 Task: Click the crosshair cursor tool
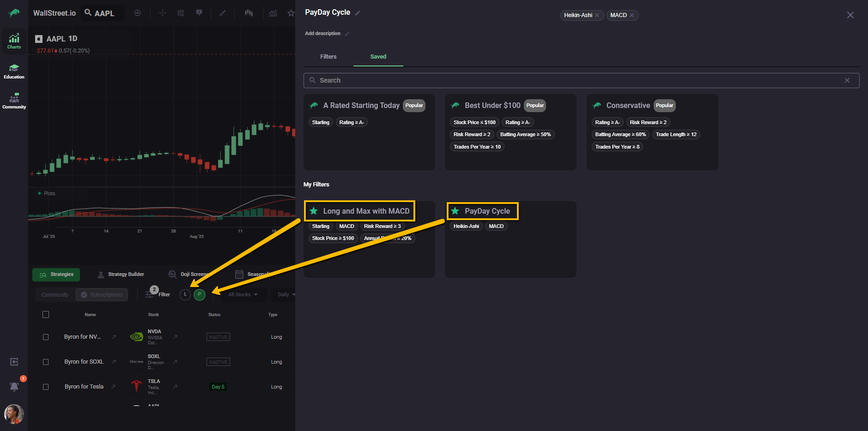[163, 13]
